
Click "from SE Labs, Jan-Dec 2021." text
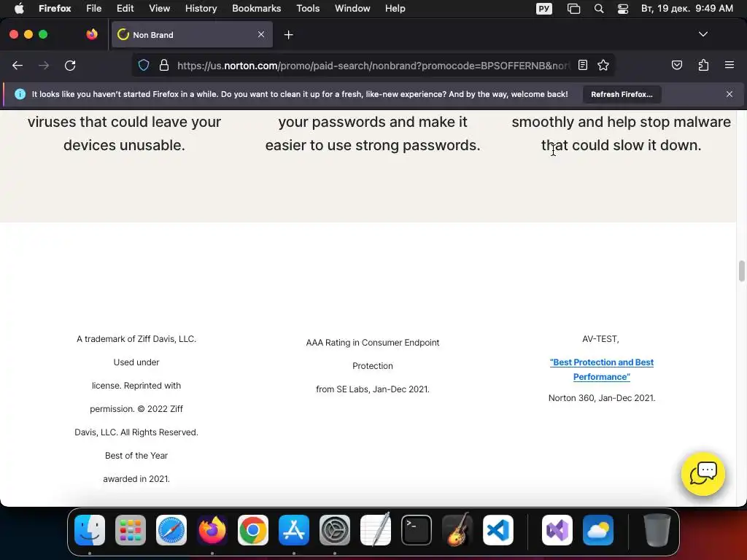(x=373, y=389)
